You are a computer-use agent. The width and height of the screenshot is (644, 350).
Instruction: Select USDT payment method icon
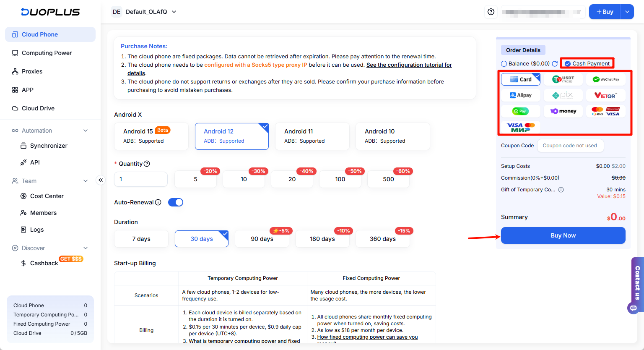tap(563, 79)
